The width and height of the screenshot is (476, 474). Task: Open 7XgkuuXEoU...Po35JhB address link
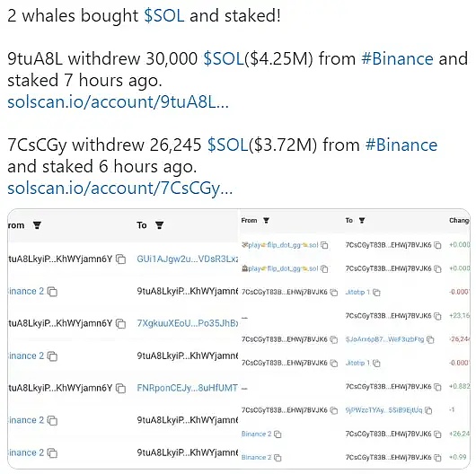(188, 323)
